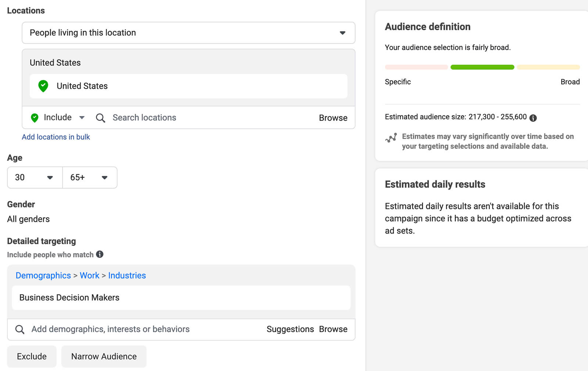Screen dimensions: 588x371
Task: Click info icon beside Include people who match
Action: tap(100, 254)
